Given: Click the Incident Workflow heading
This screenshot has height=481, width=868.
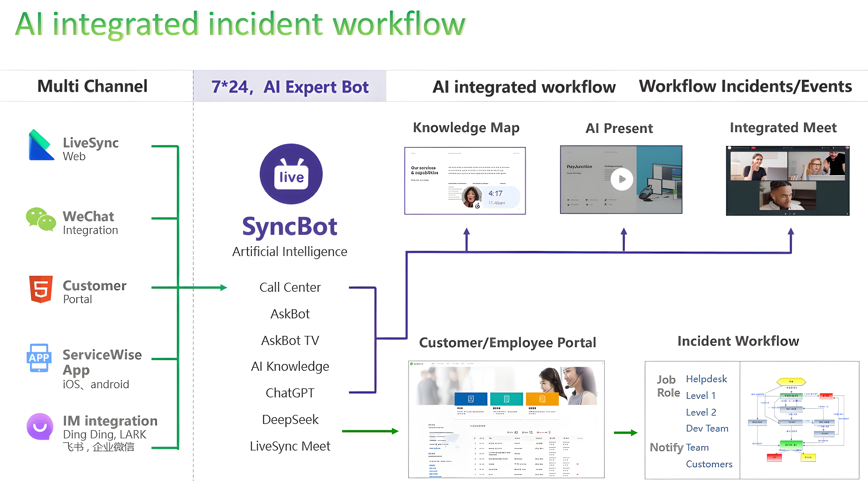Looking at the screenshot, I should tap(738, 341).
